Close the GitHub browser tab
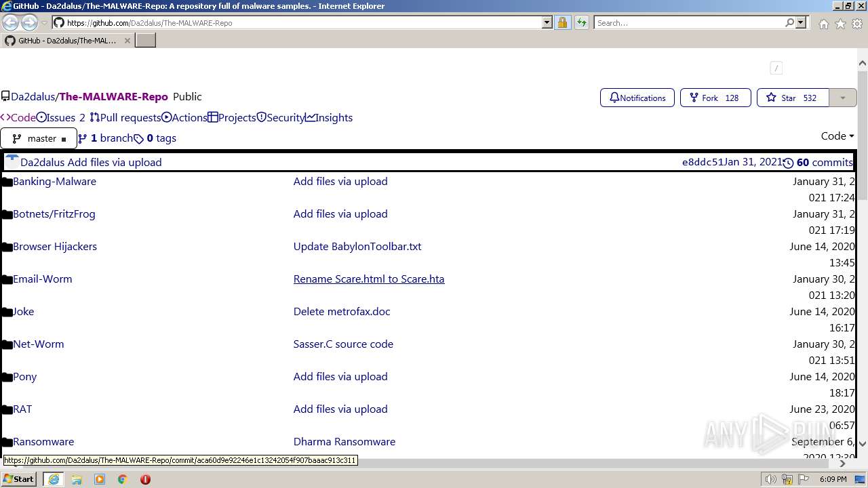Screen dimensions: 868x488 click(x=127, y=41)
